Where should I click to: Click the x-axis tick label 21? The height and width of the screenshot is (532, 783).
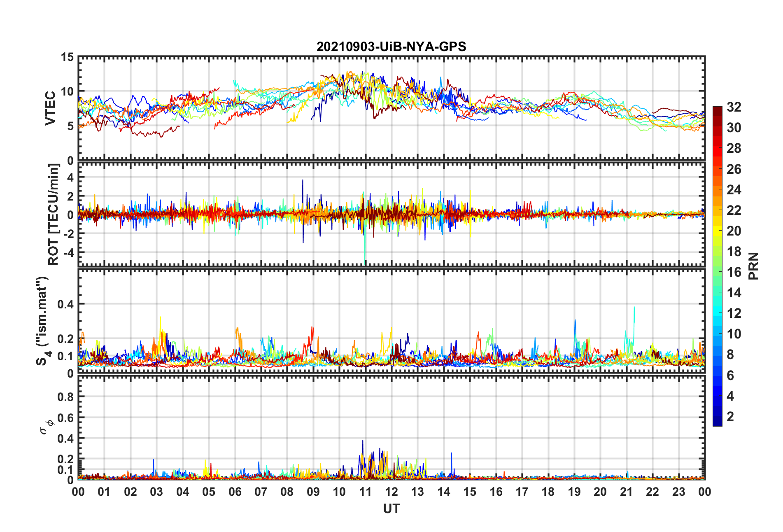(x=626, y=492)
